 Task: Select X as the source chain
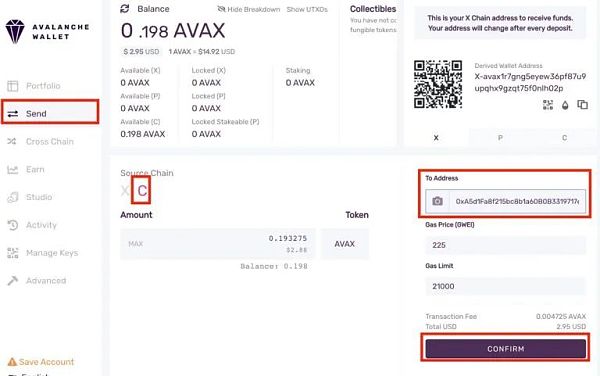click(x=125, y=190)
